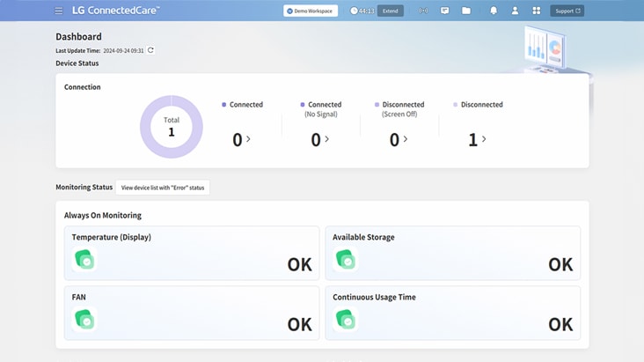Open the broadcast signal icon in header
This screenshot has width=644, height=362.
(x=423, y=11)
